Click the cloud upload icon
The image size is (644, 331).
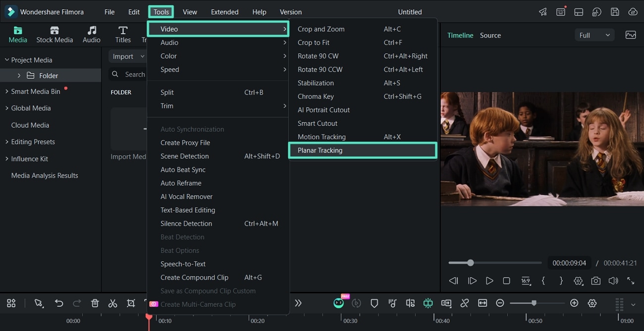pos(633,12)
